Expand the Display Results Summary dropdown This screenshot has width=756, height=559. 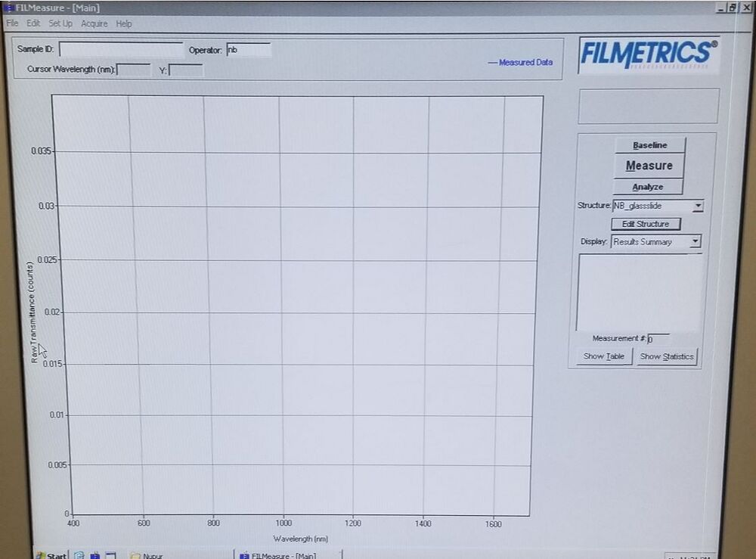695,241
